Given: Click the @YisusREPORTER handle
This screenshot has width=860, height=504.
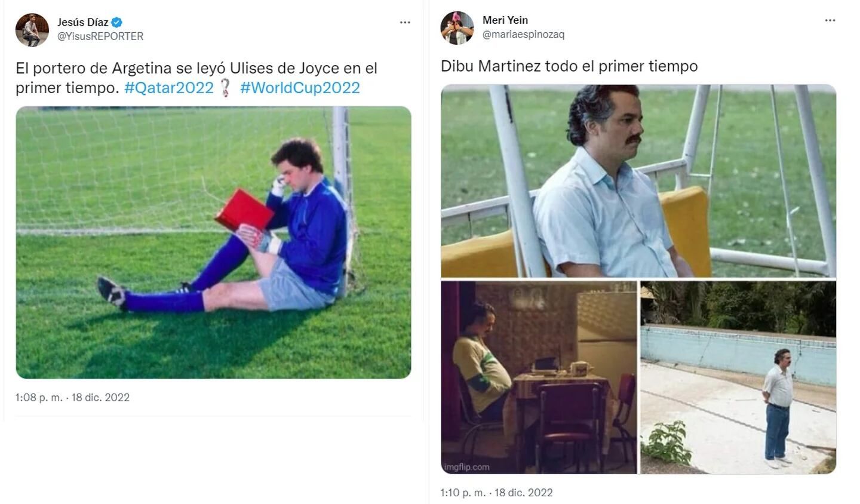Looking at the screenshot, I should click(102, 36).
